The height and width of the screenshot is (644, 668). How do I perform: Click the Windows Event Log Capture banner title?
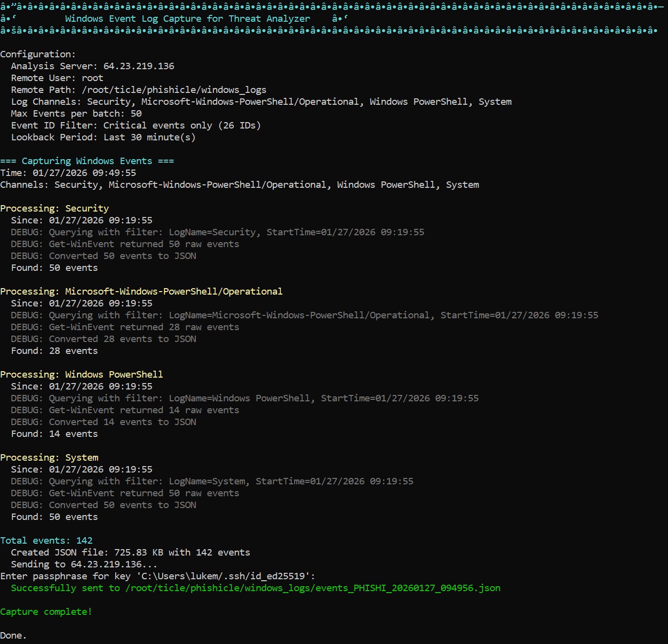click(x=187, y=19)
